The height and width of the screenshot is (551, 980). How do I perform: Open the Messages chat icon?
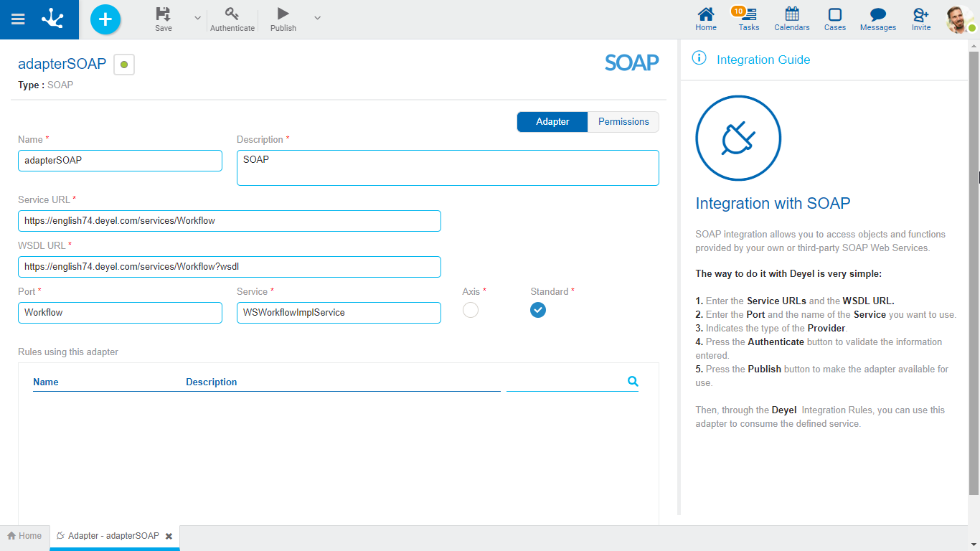pyautogui.click(x=878, y=19)
